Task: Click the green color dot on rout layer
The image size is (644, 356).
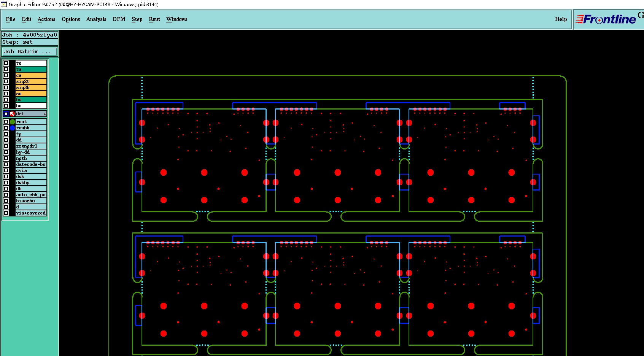Action: click(12, 122)
